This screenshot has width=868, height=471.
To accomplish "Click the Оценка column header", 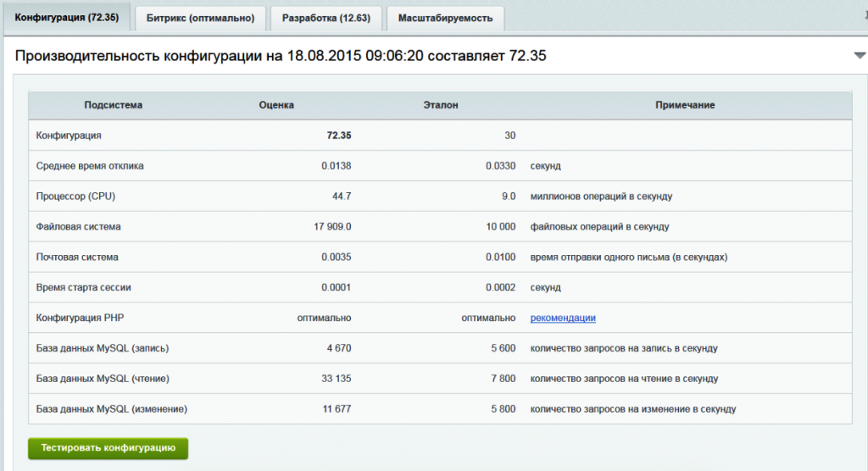I will click(276, 105).
